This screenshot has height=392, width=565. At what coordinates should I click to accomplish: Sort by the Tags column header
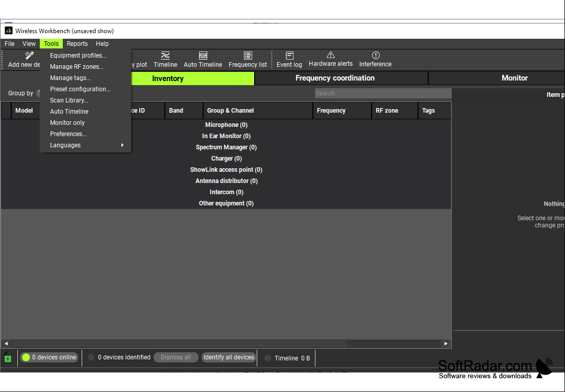pyautogui.click(x=434, y=111)
